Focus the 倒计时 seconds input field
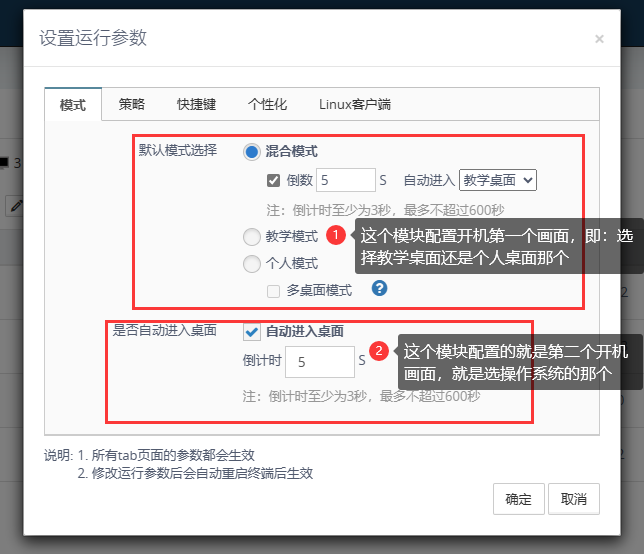Screen dimensions: 644x554 pos(319,362)
